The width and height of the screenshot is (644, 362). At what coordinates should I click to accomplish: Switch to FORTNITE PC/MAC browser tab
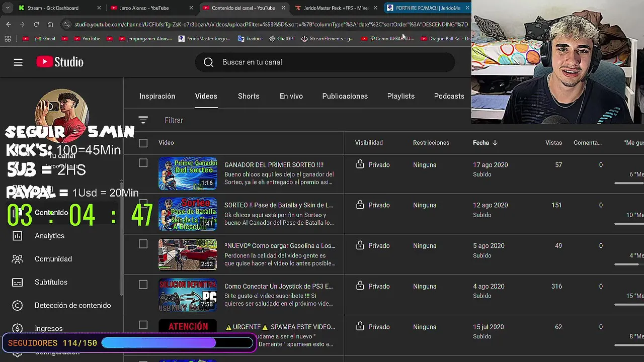click(427, 8)
